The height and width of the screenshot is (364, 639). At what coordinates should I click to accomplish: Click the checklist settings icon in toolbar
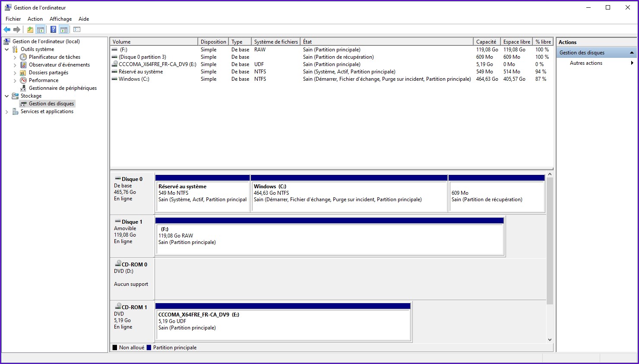[77, 30]
